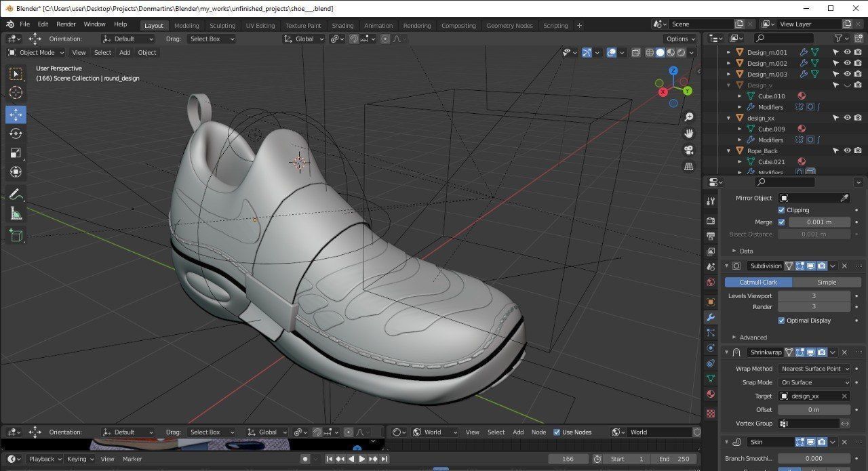Switch to the Geometry Nodes workspace tab
The height and width of the screenshot is (471, 868).
coord(509,26)
